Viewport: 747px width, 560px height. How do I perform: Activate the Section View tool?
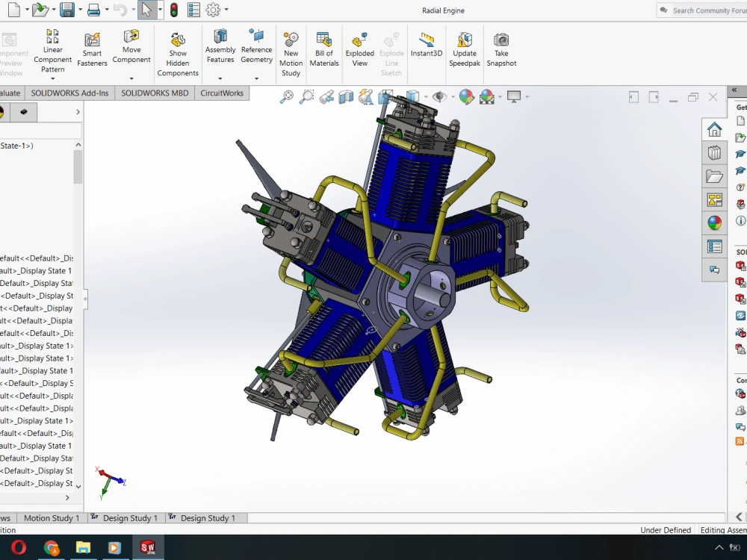(x=345, y=96)
